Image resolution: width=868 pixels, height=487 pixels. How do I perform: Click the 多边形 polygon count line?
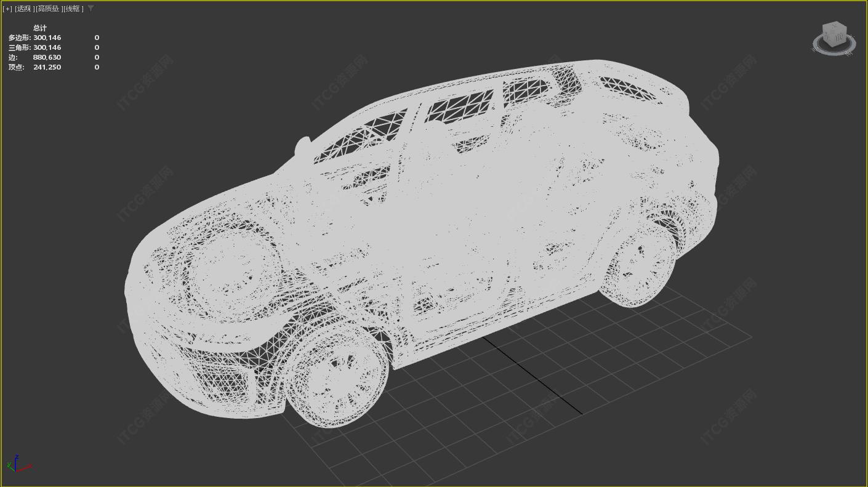35,38
